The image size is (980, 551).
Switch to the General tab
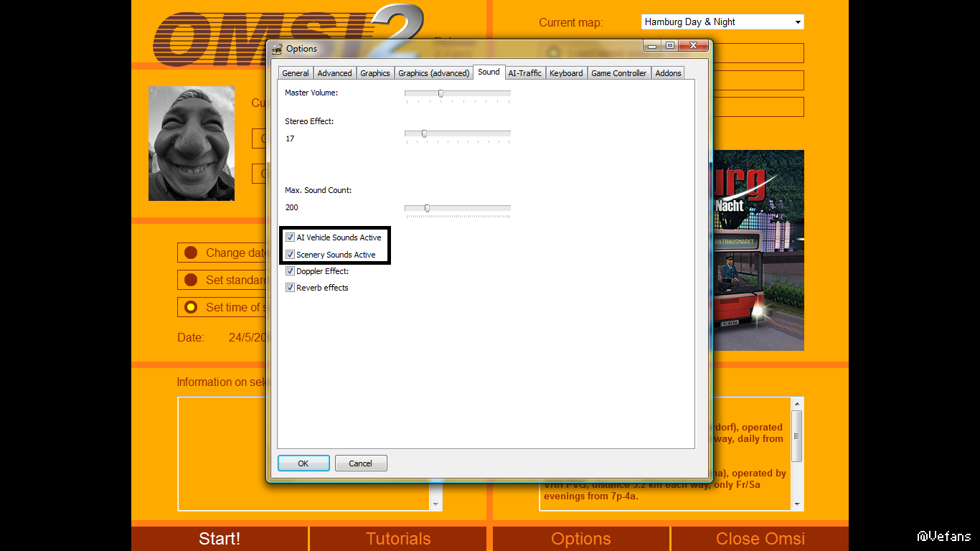(296, 73)
